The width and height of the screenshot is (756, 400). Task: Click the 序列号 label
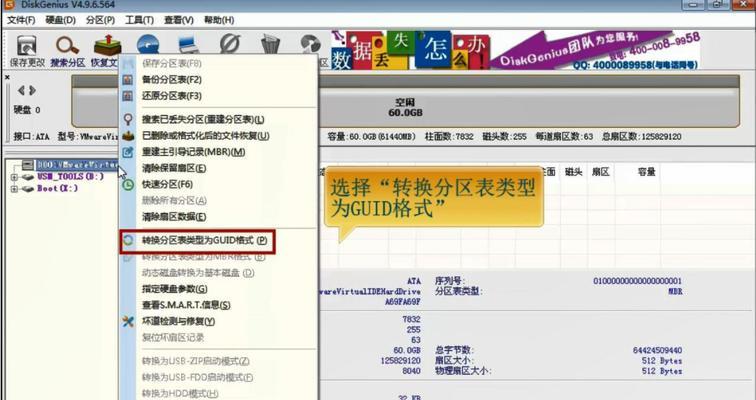tap(450, 281)
